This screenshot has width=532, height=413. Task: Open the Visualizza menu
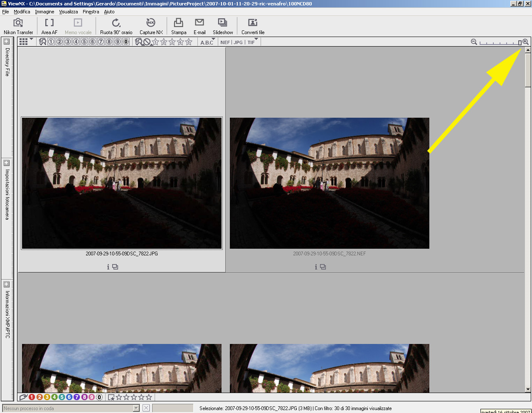(x=69, y=12)
